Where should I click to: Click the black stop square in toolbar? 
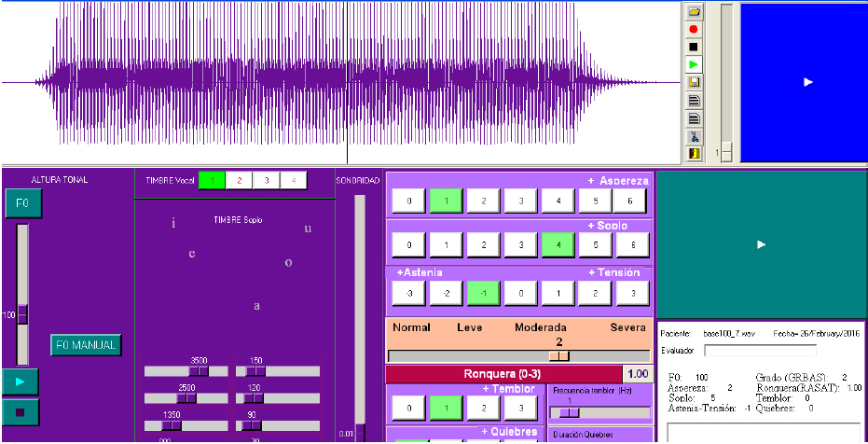click(694, 47)
